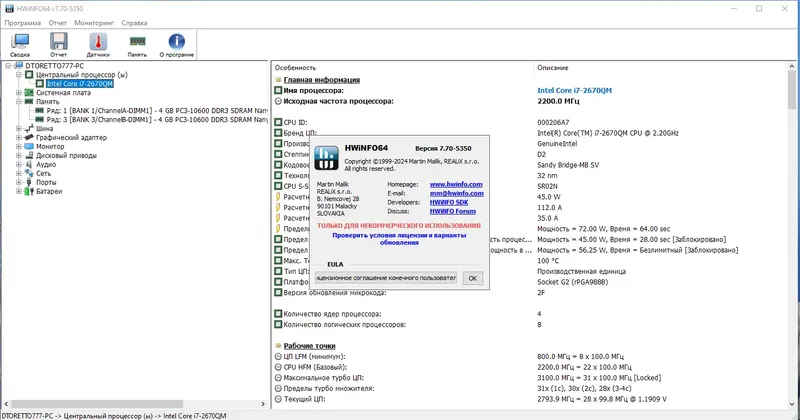This screenshot has height=420, width=800.
Task: Expand the Аудио tree node
Action: [x=19, y=164]
